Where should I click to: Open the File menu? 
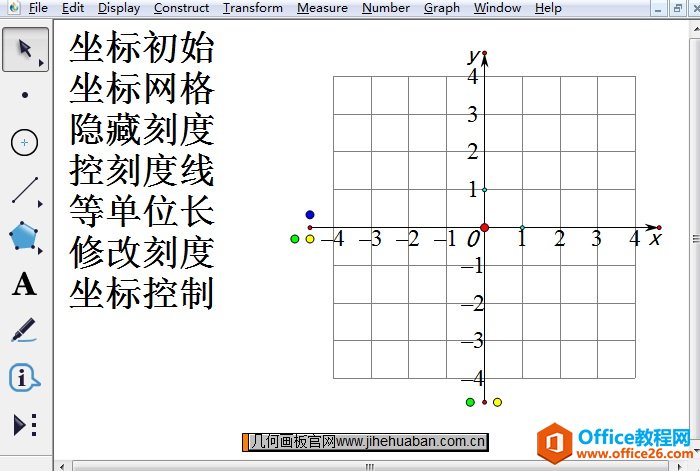[38, 8]
